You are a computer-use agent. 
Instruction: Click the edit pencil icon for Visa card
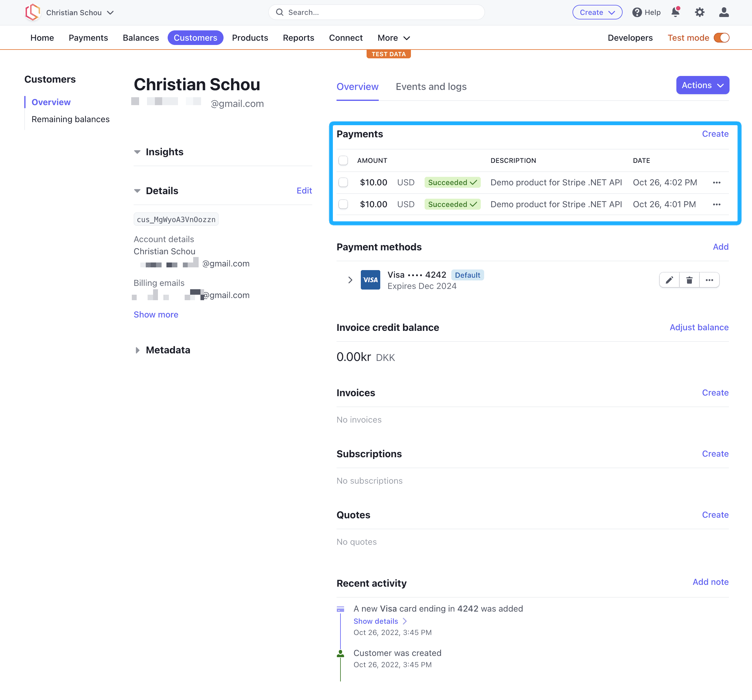coord(670,280)
